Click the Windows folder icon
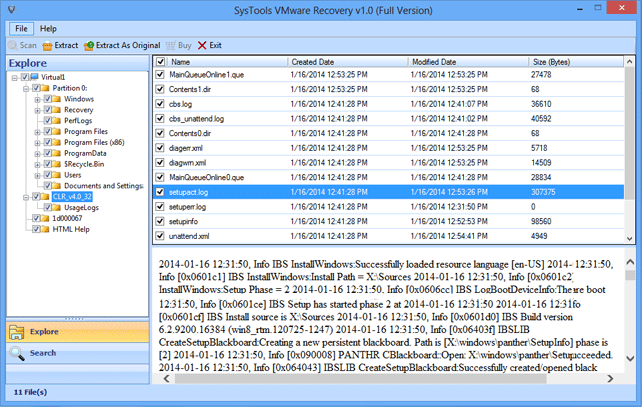The height and width of the screenshot is (407, 642). (57, 99)
